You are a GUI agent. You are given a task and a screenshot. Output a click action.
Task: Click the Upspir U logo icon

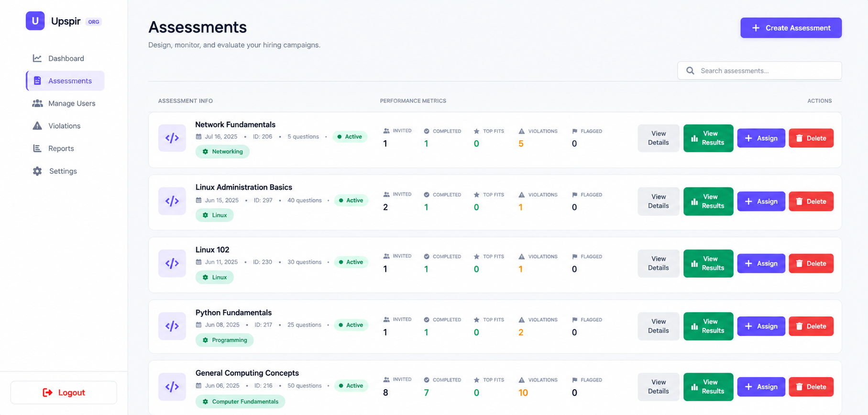point(35,21)
